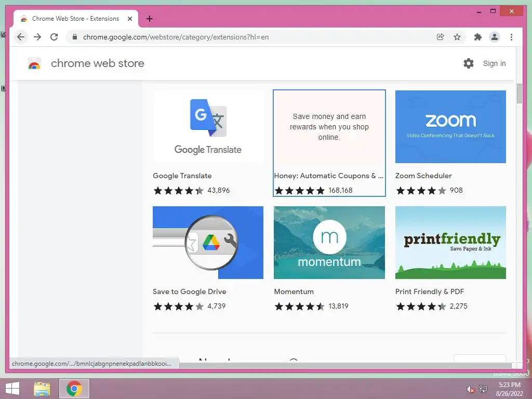532x399 pixels.
Task: Click the Zoom Scheduler extension name
Action: pos(423,176)
